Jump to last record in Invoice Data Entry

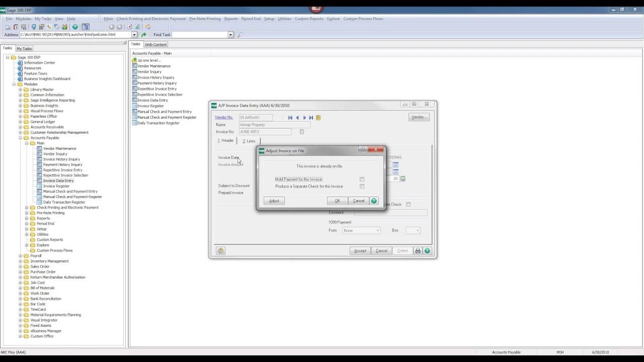311,118
